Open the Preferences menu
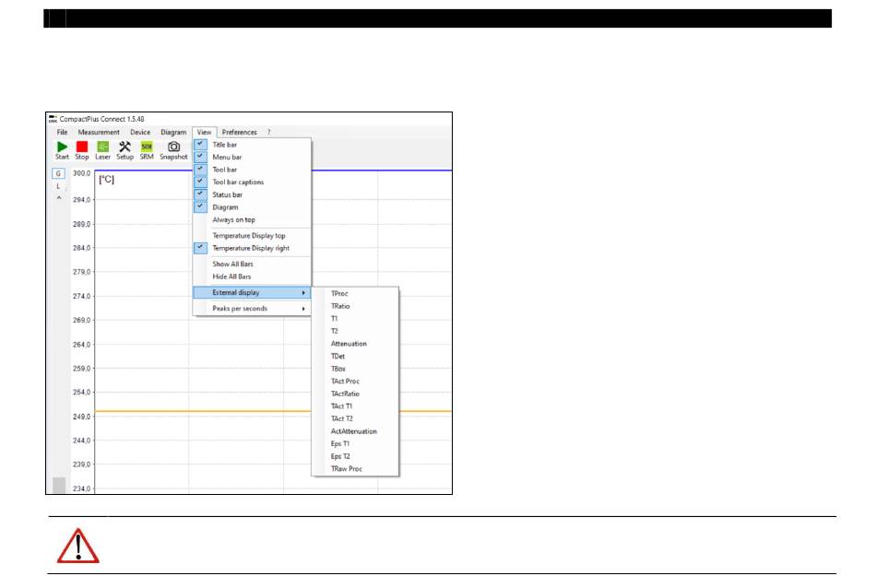 pyautogui.click(x=239, y=133)
